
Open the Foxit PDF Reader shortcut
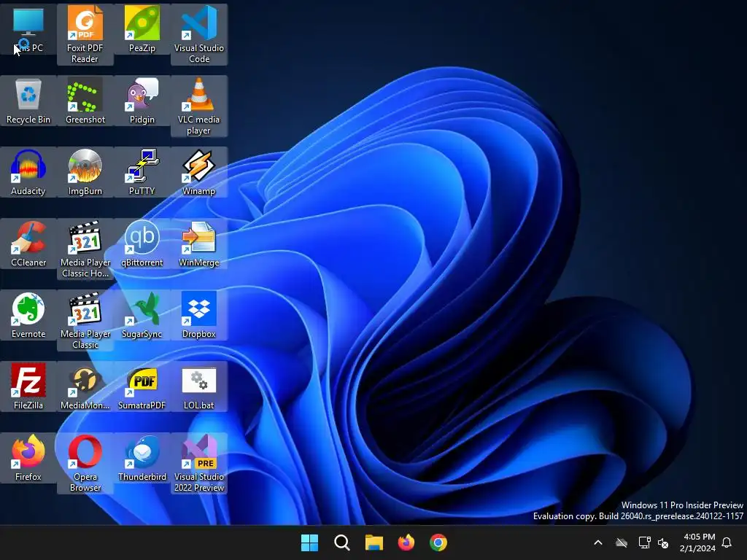tap(85, 34)
